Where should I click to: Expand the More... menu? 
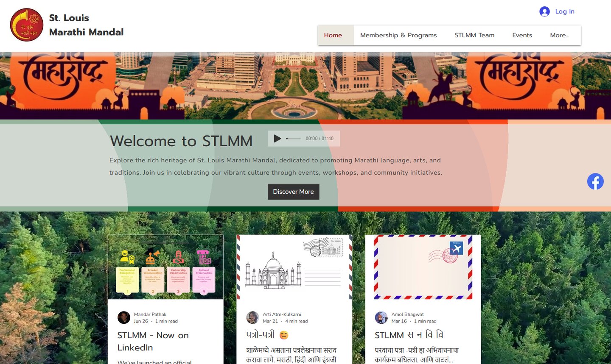[560, 35]
